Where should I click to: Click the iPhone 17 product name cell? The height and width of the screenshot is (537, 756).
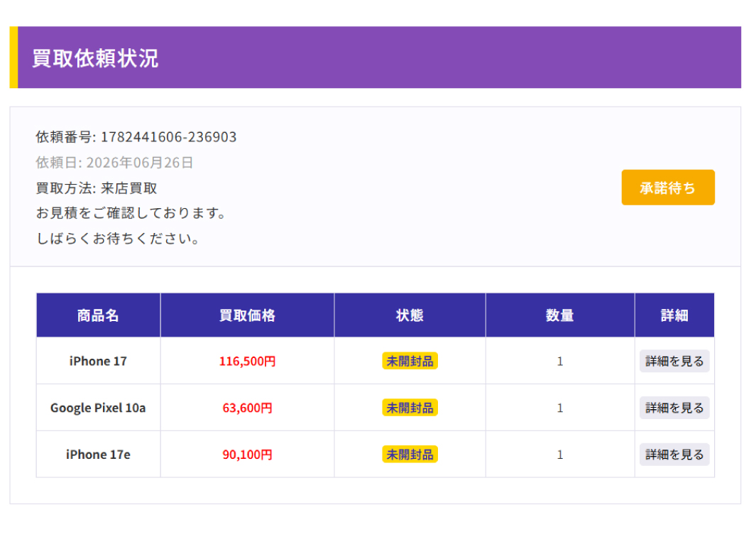(99, 361)
